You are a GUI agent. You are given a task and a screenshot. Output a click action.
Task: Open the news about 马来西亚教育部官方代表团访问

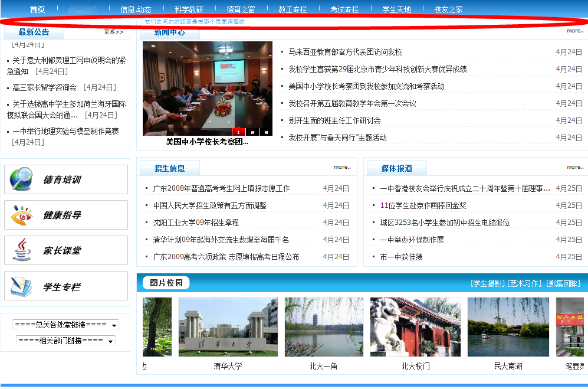tap(345, 52)
